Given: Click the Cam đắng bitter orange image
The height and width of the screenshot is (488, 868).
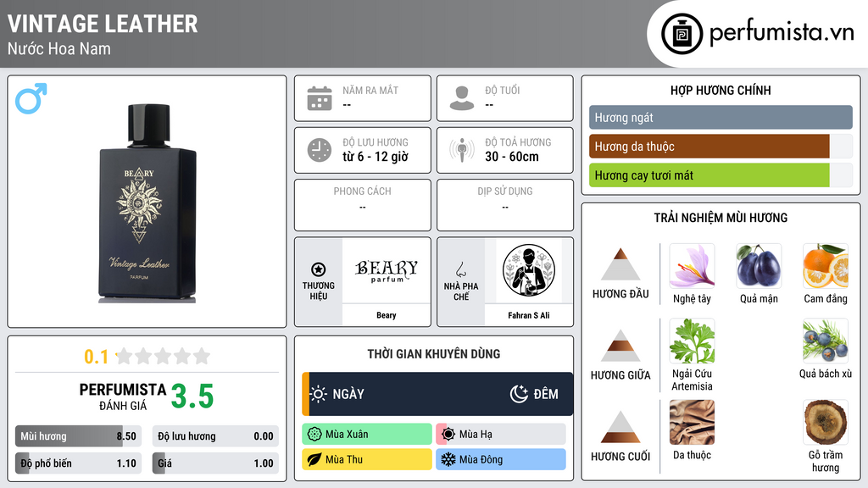Looking at the screenshot, I should click(826, 266).
